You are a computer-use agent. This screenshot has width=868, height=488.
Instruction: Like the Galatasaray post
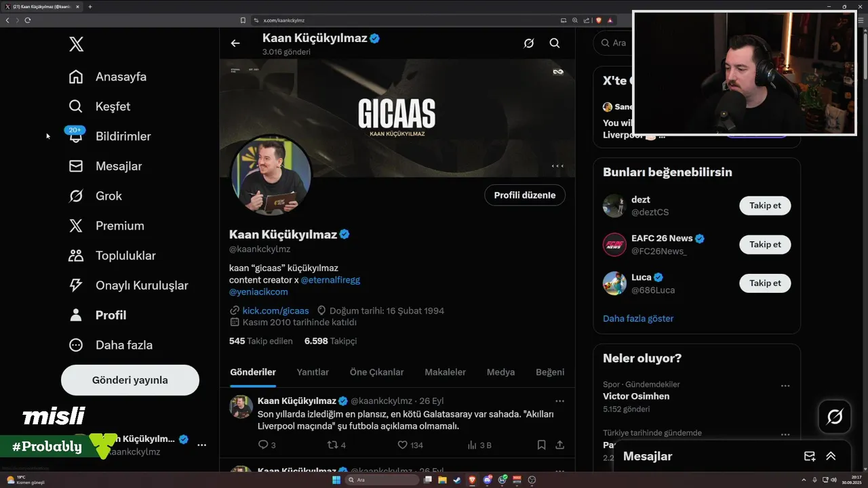tap(402, 445)
